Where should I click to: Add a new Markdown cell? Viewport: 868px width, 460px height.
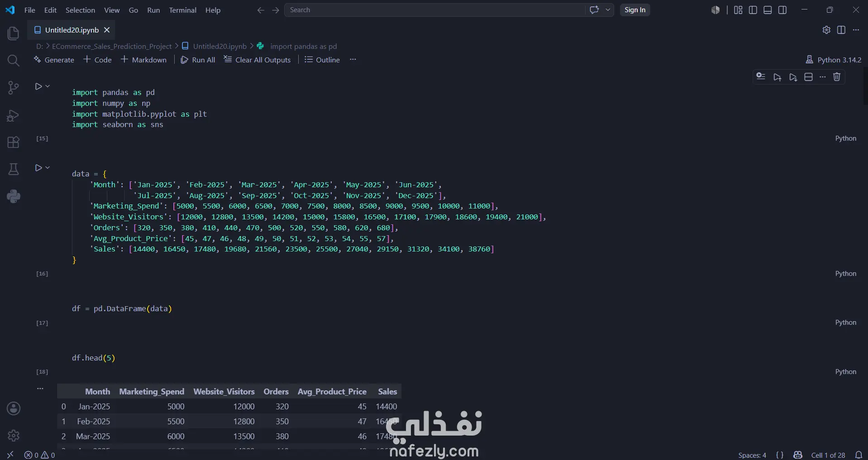tap(143, 60)
